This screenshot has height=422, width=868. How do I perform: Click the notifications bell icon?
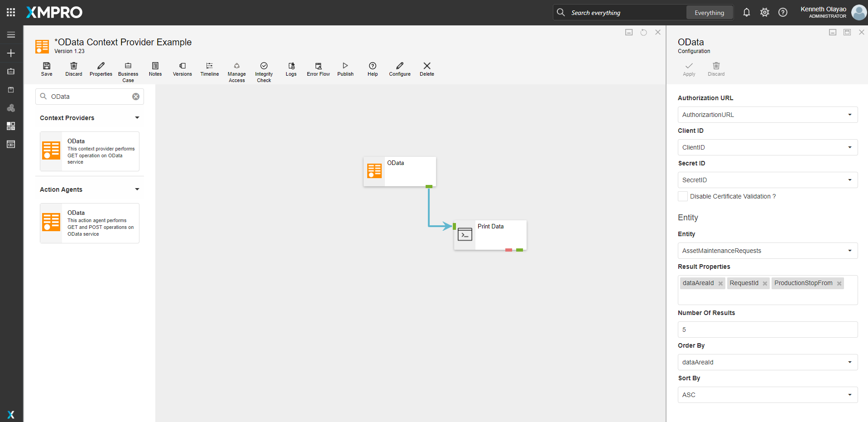pyautogui.click(x=746, y=13)
